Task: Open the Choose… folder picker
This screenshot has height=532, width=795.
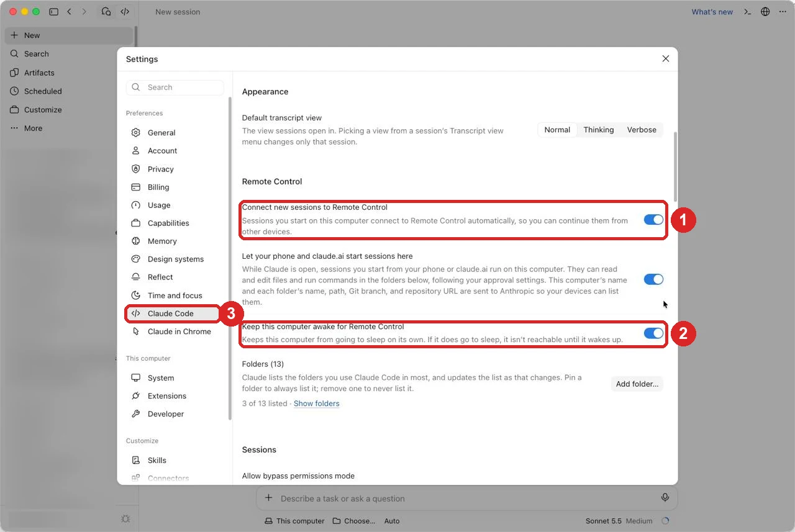Action: click(354, 521)
